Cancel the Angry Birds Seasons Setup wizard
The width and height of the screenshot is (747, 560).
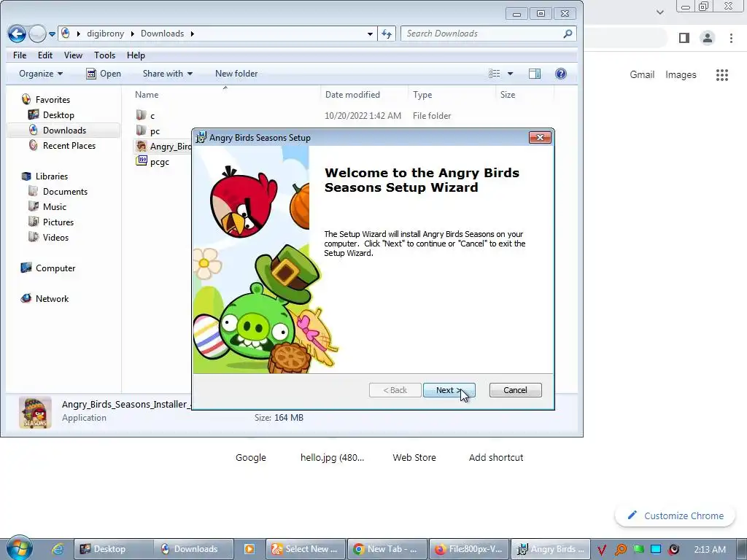(515, 390)
